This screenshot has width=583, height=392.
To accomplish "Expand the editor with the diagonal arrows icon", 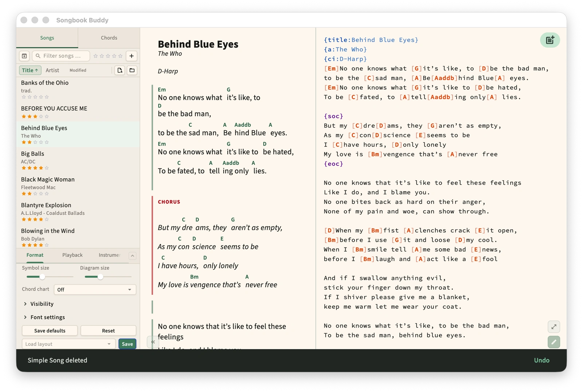I will click(553, 327).
